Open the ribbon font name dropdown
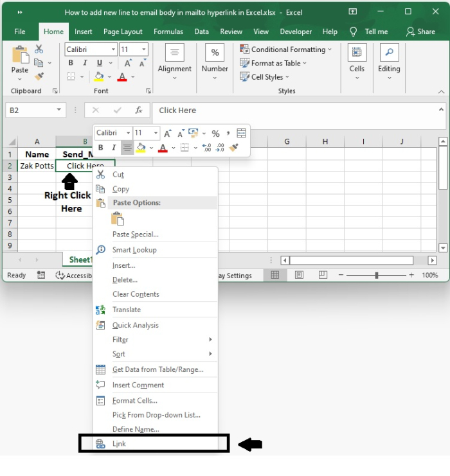Viewport: 450px width, 476px height. click(x=113, y=49)
